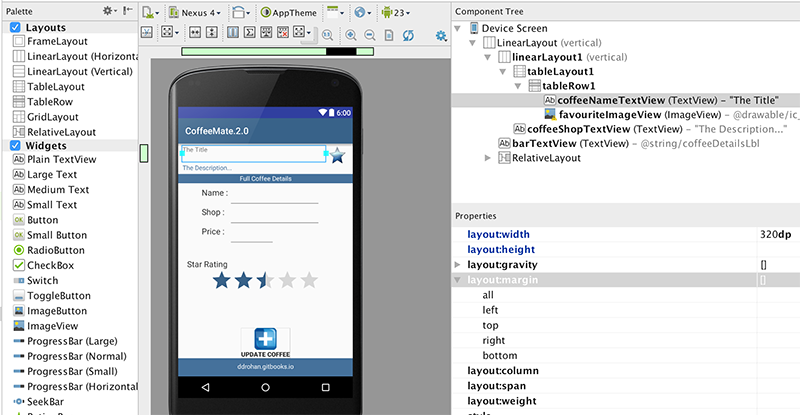
Task: Pick GridLayout from the Palette
Action: click(x=46, y=117)
